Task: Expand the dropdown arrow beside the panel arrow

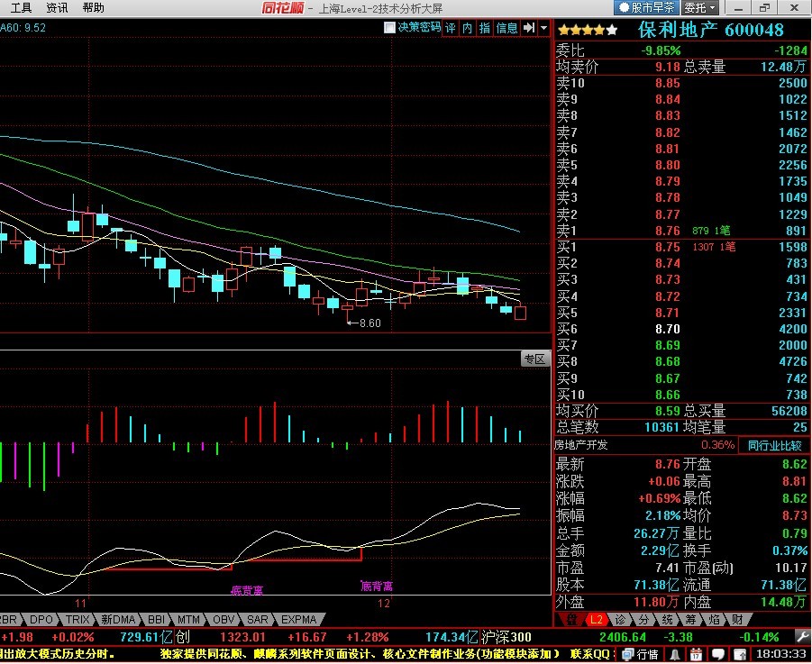Action: pos(543,28)
